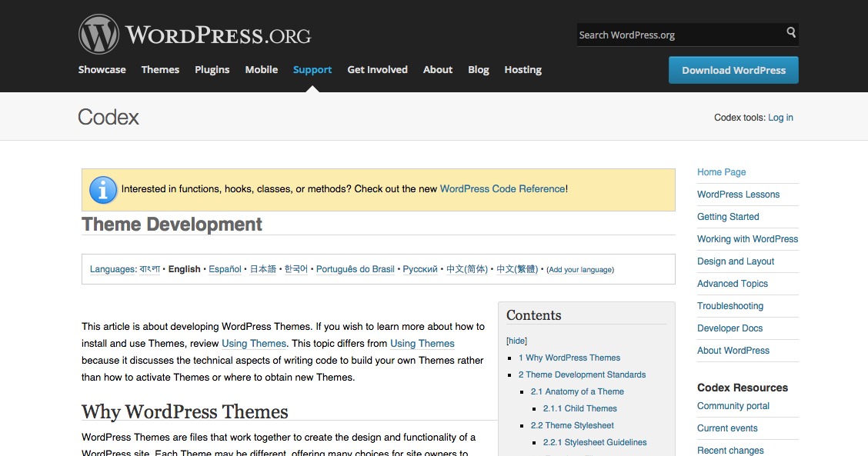Screen dimensions: 868x456
Task: Click the Languages link
Action: (112, 269)
